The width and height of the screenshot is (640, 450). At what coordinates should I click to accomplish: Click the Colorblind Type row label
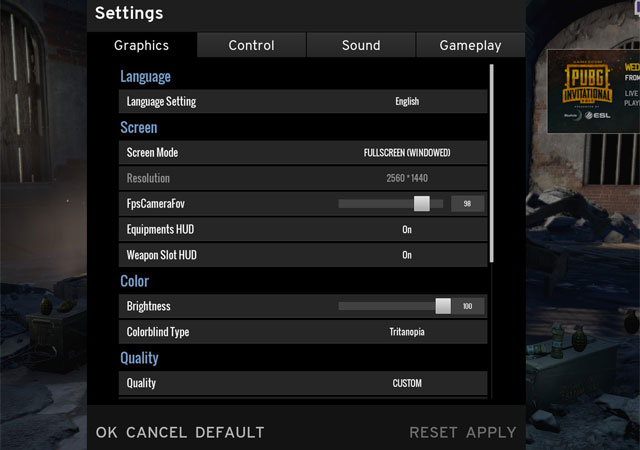(158, 332)
